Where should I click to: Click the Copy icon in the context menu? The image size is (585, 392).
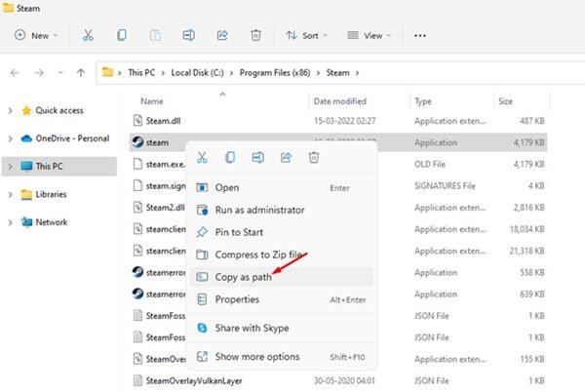230,157
